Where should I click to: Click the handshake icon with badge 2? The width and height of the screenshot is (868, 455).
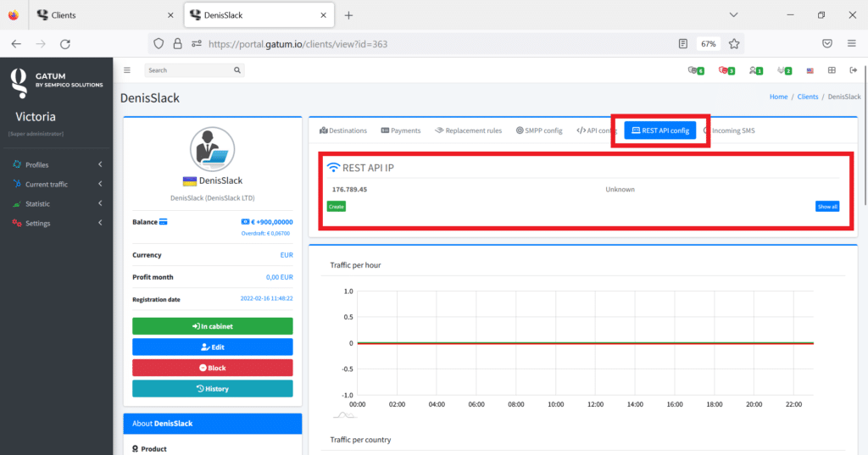click(784, 70)
